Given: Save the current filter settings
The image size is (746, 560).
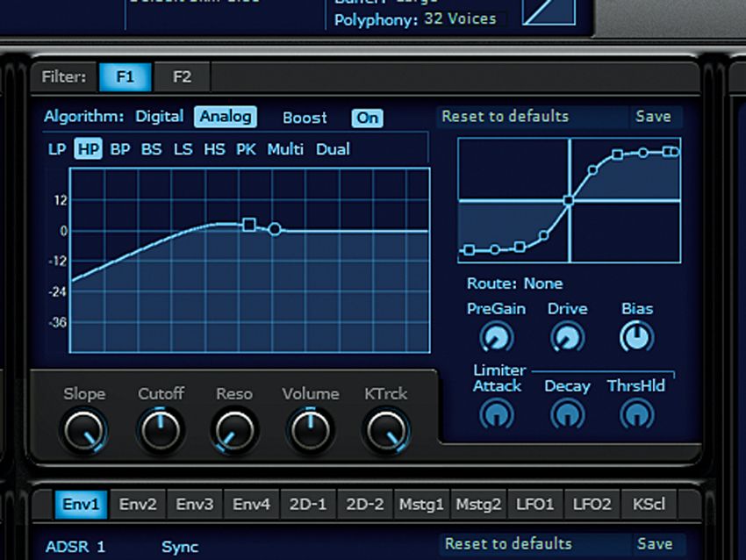Looking at the screenshot, I should (656, 117).
